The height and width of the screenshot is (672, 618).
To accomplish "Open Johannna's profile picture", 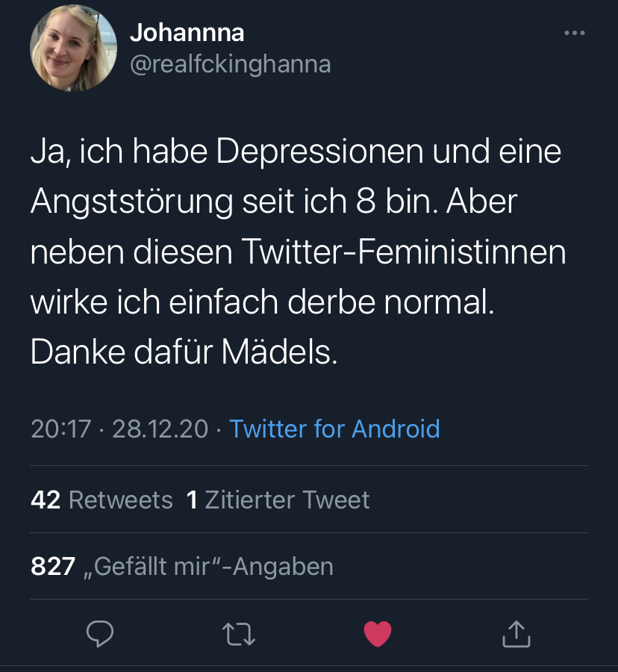I will coord(73,49).
